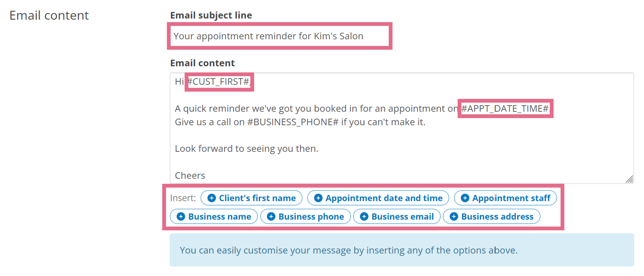Click the plus icon beside Business name
This screenshot has height=276, width=644.
(x=181, y=217)
